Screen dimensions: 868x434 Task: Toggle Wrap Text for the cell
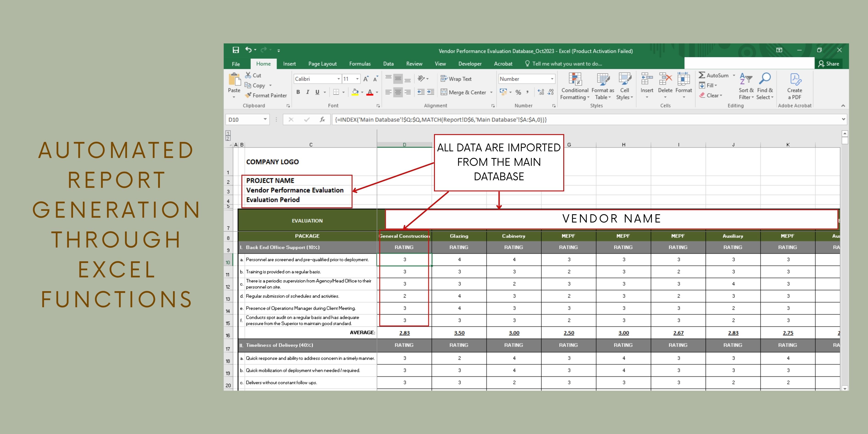pyautogui.click(x=456, y=79)
